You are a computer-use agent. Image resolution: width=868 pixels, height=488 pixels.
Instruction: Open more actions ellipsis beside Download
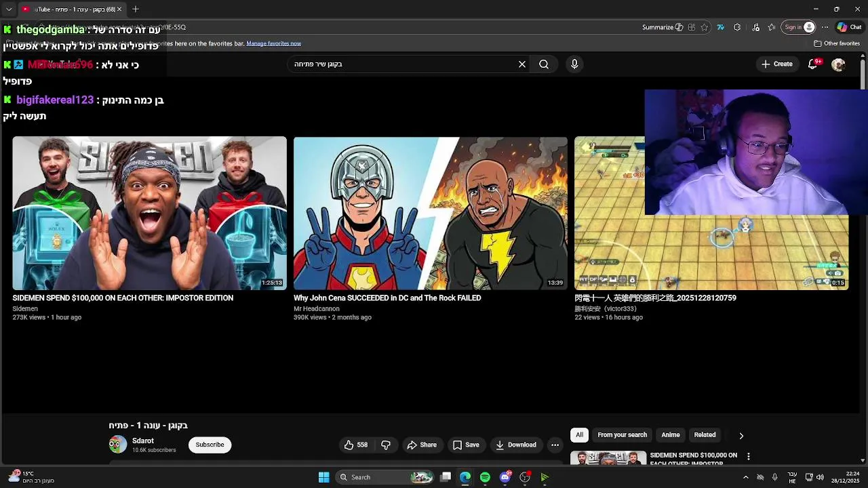coord(555,445)
